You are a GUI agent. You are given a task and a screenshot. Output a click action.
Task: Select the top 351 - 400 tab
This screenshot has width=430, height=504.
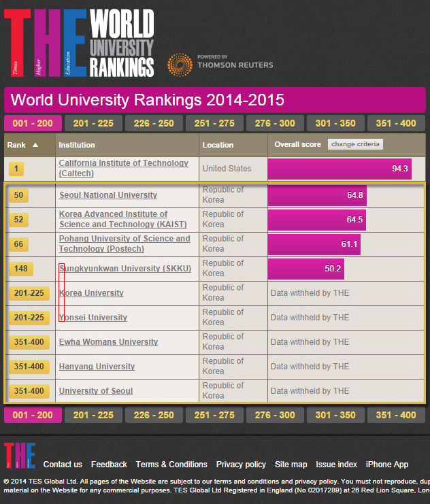[x=396, y=123]
